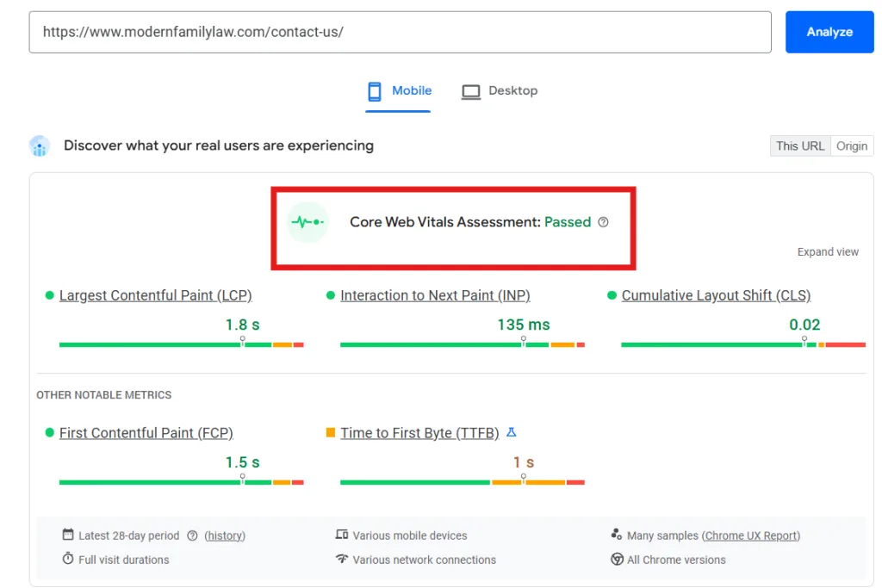This screenshot has width=882, height=588.
Task: Switch assessment scope to Origin
Action: tap(851, 145)
